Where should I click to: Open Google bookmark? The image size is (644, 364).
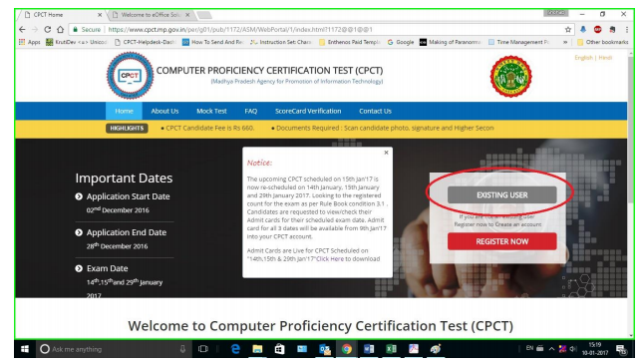(x=401, y=42)
